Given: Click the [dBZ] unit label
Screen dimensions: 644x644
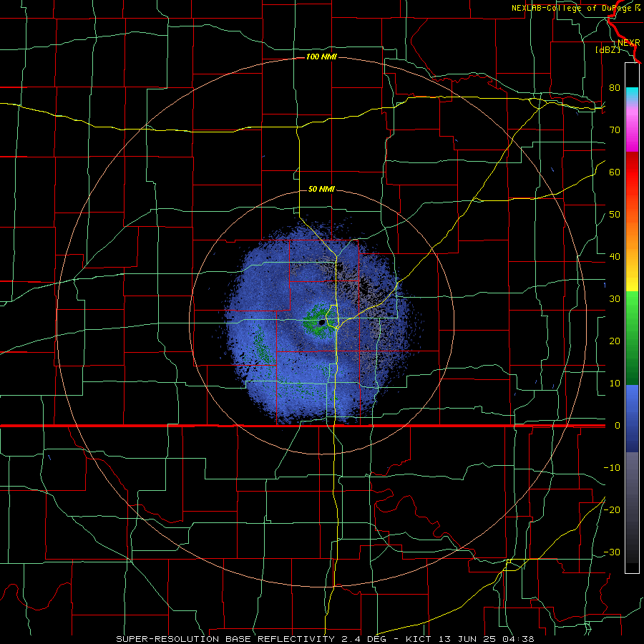Looking at the screenshot, I should pyautogui.click(x=608, y=50).
